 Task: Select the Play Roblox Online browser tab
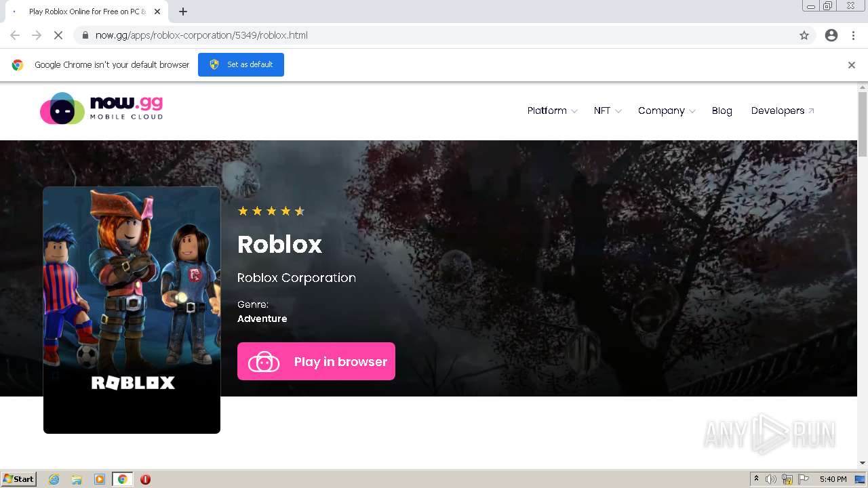coord(87,12)
